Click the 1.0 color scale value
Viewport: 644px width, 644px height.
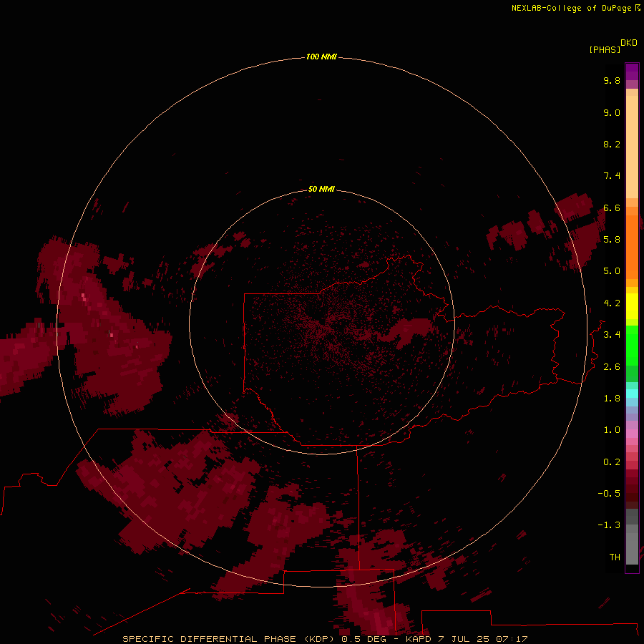point(612,430)
